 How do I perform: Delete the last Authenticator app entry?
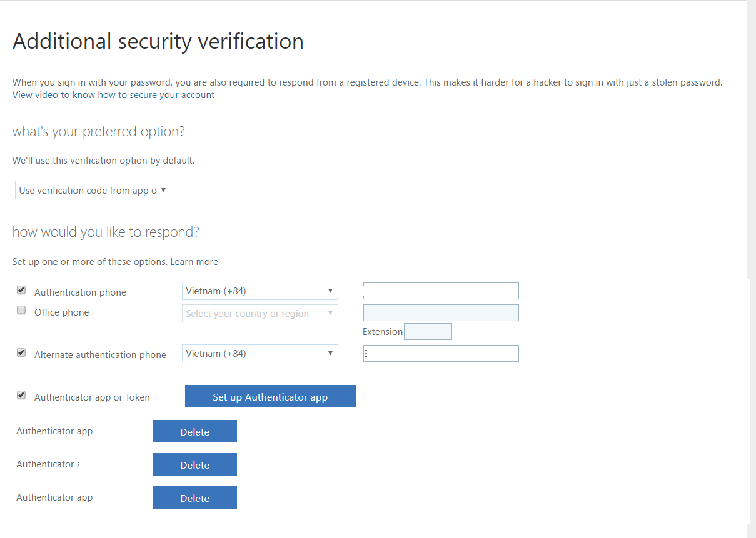tap(194, 497)
